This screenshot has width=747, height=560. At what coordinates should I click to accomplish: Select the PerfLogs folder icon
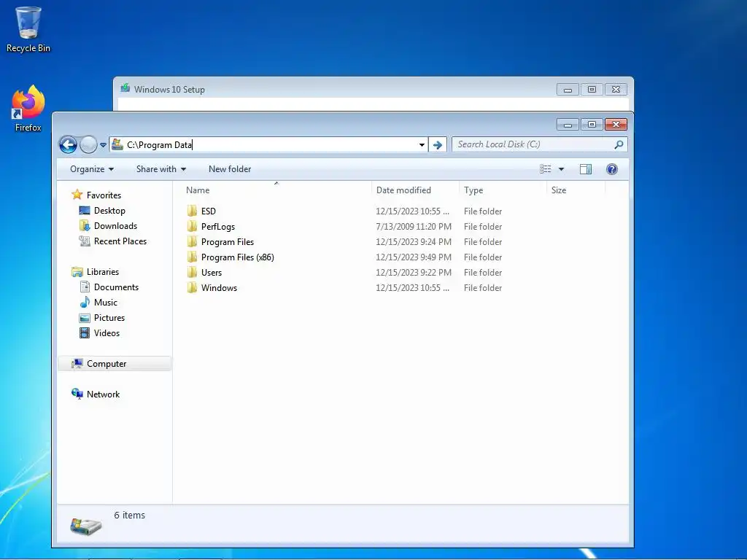point(192,226)
